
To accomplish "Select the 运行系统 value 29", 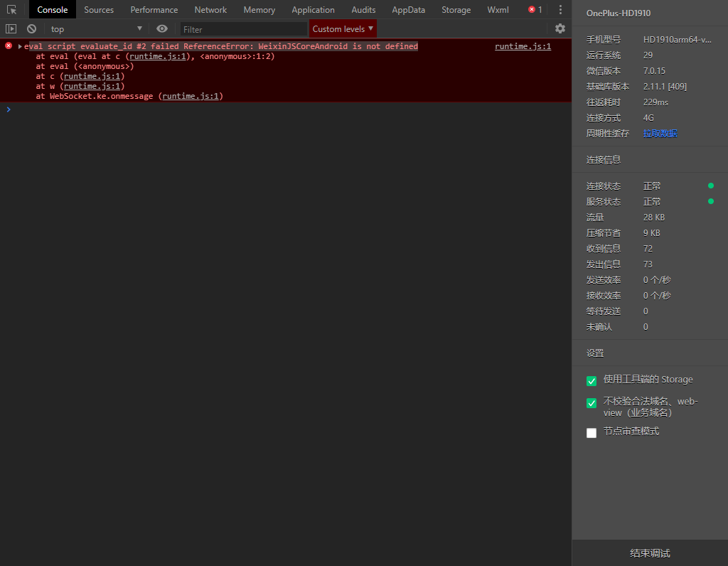I will pyautogui.click(x=648, y=55).
